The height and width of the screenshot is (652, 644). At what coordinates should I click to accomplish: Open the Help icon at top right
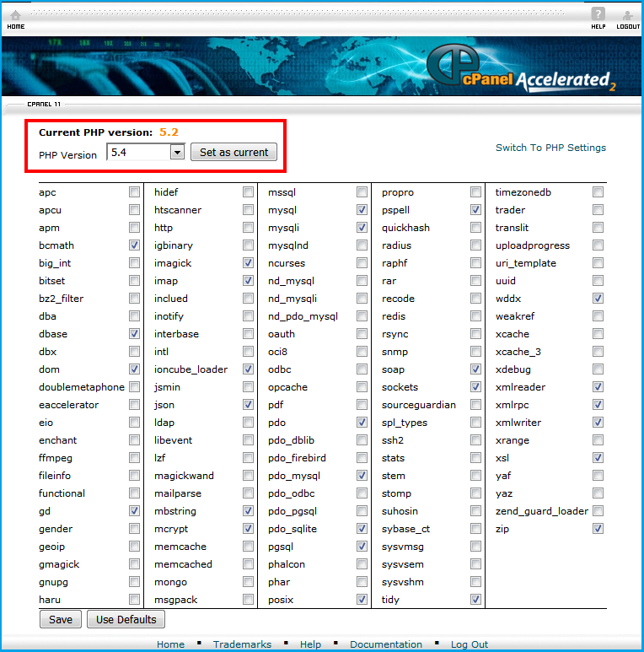coord(598,17)
